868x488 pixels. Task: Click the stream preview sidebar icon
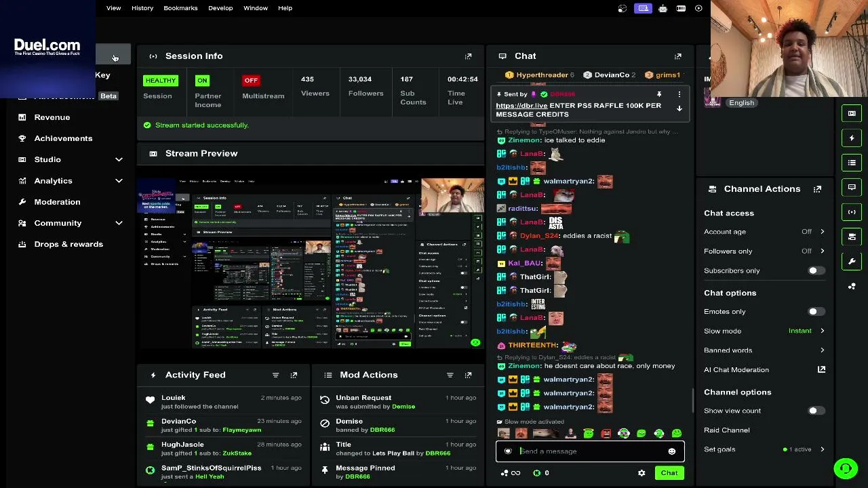click(x=852, y=113)
